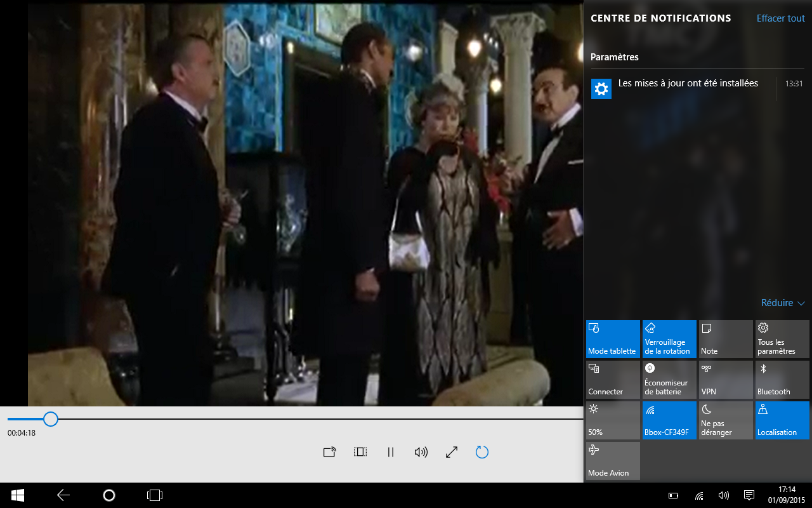Click the elapsed time 00:04:18

[22, 433]
